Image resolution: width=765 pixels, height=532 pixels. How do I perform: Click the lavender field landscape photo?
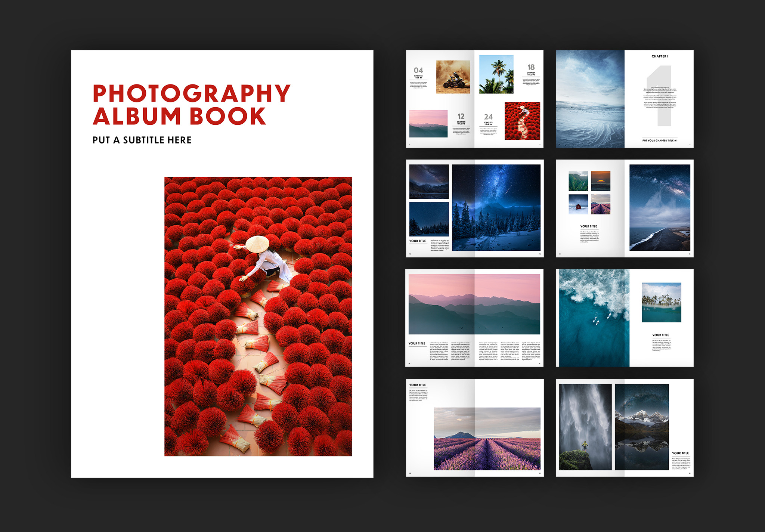pyautogui.click(x=487, y=439)
